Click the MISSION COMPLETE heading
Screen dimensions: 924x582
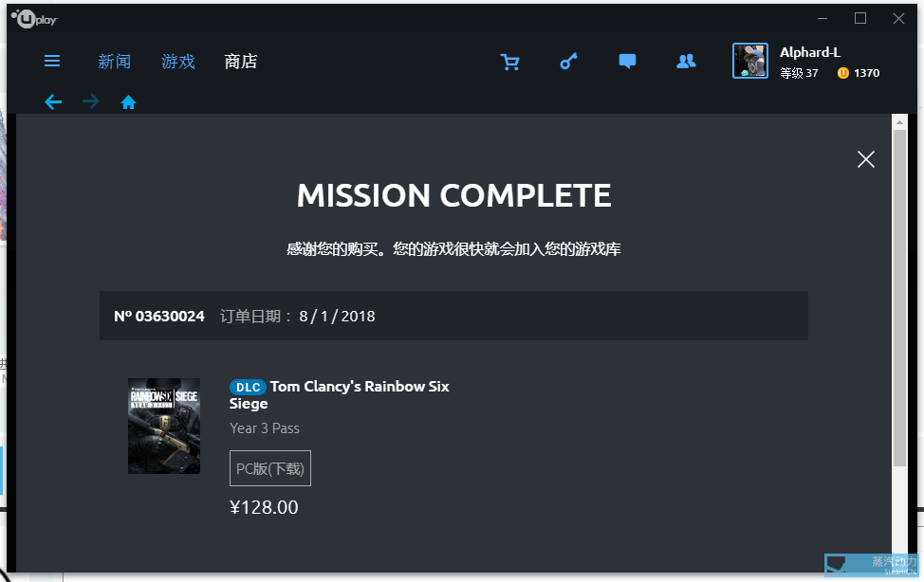click(x=453, y=195)
